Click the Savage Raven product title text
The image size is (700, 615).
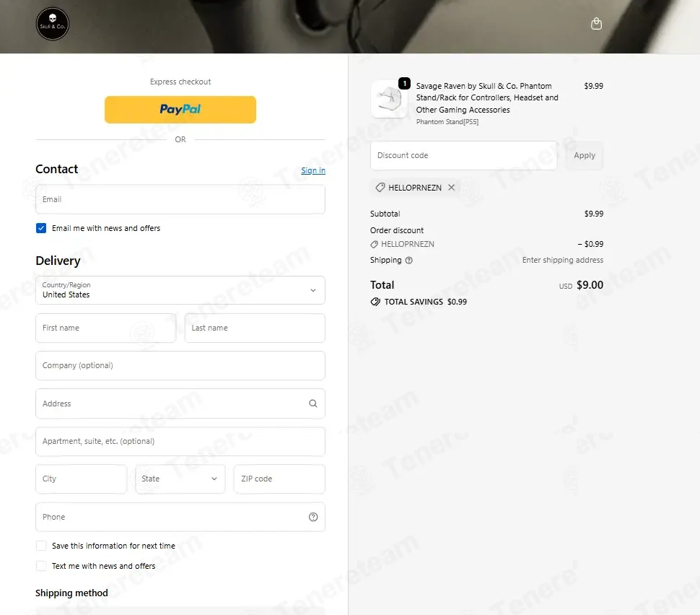tap(487, 98)
